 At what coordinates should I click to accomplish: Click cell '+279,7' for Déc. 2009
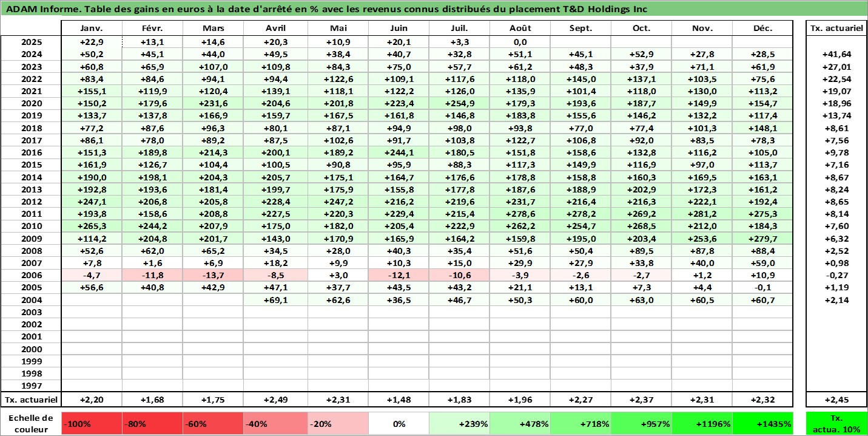tap(762, 238)
